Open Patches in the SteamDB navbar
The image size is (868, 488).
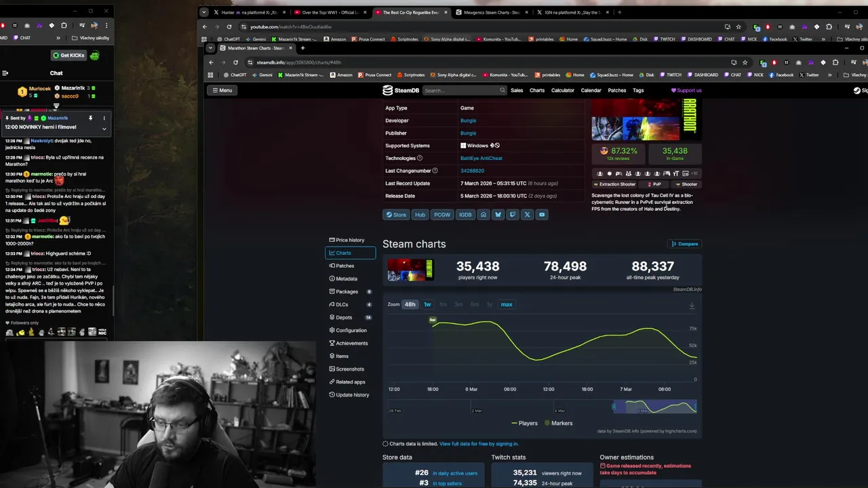617,90
